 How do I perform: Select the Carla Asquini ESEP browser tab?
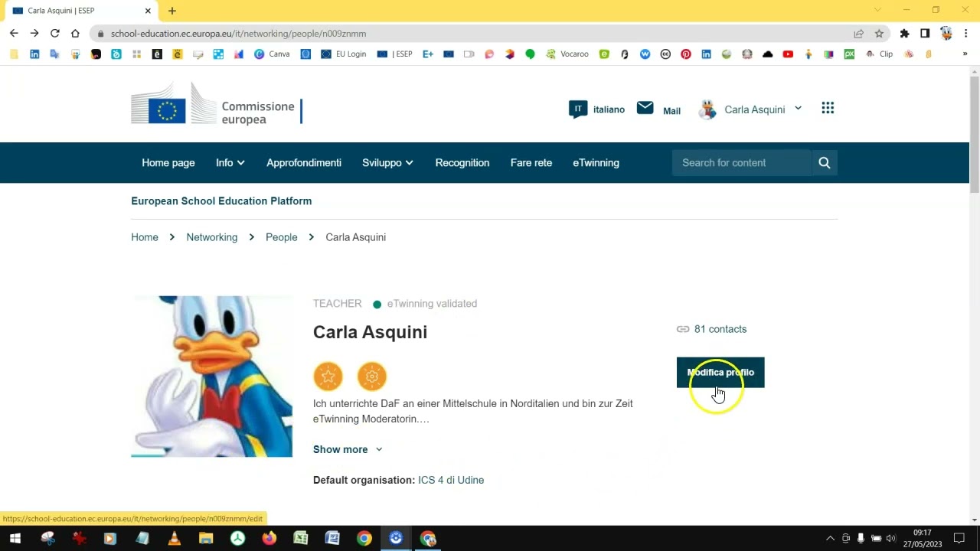click(80, 11)
